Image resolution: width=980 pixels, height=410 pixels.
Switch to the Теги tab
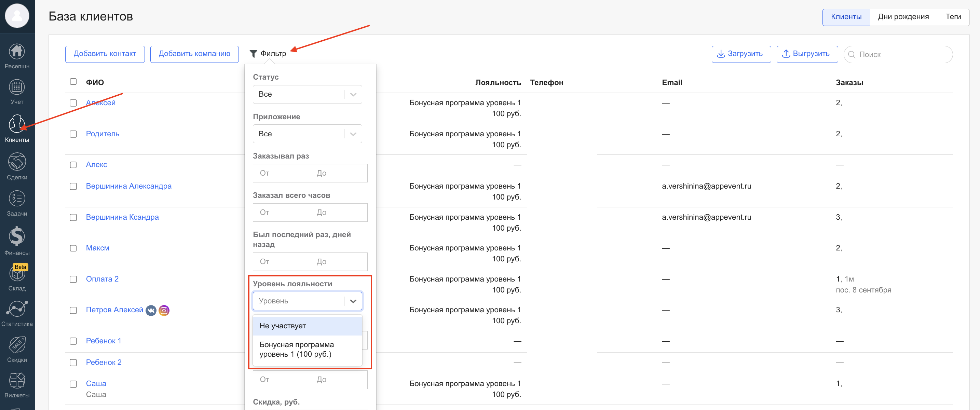pyautogui.click(x=953, y=17)
